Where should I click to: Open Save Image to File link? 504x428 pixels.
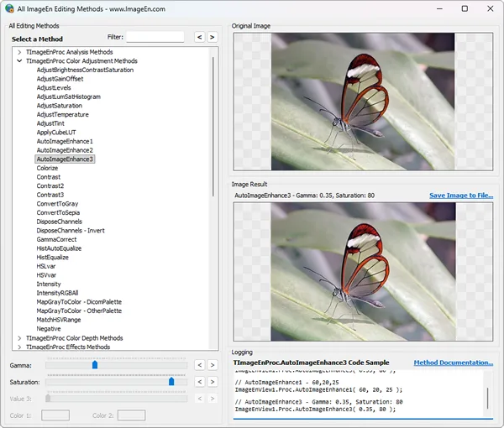[461, 196]
